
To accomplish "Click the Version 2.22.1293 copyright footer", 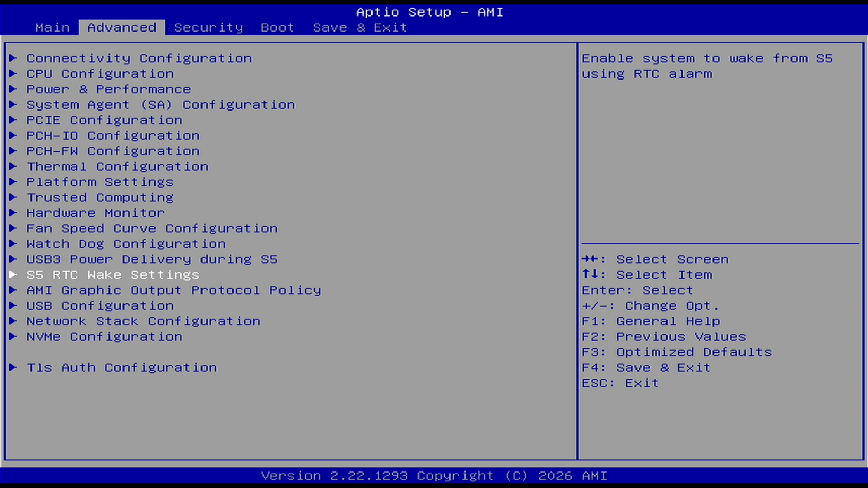I will click(x=434, y=476).
